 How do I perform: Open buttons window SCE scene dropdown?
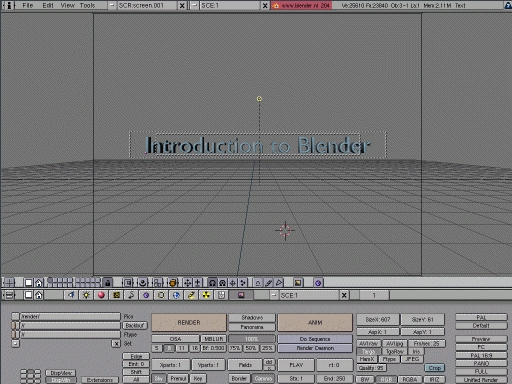[274, 295]
